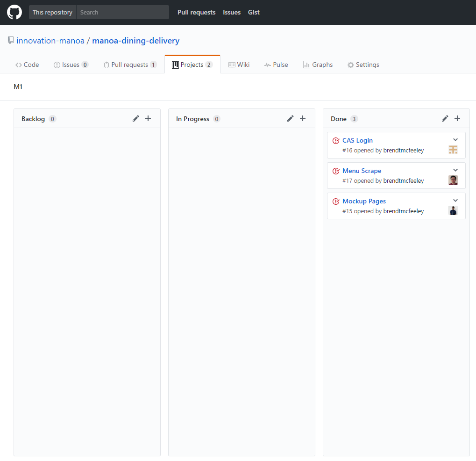The height and width of the screenshot is (461, 476).
Task: Open the CAS Login issue
Action: pos(357,140)
